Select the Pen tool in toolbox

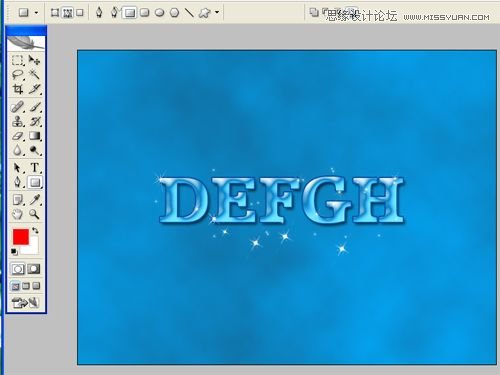[18, 182]
